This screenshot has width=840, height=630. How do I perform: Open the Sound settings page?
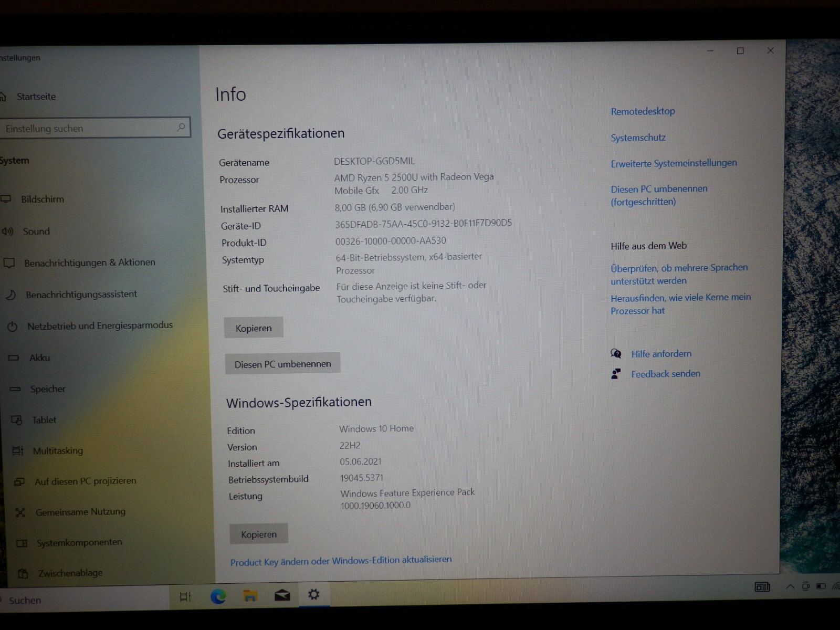(36, 232)
